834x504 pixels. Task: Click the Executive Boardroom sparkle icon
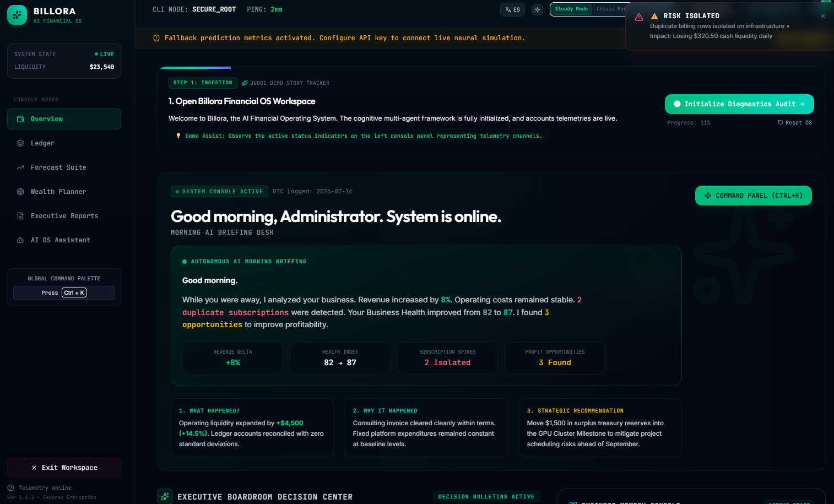tap(165, 496)
